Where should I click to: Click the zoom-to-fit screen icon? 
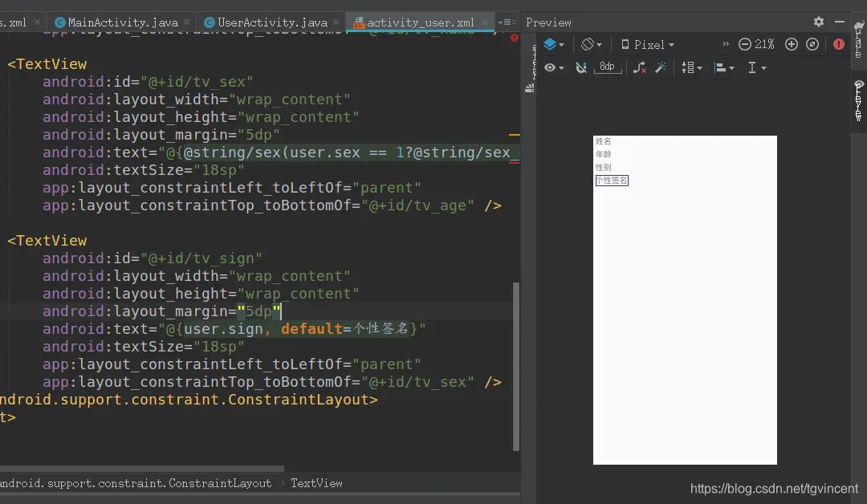pos(812,44)
